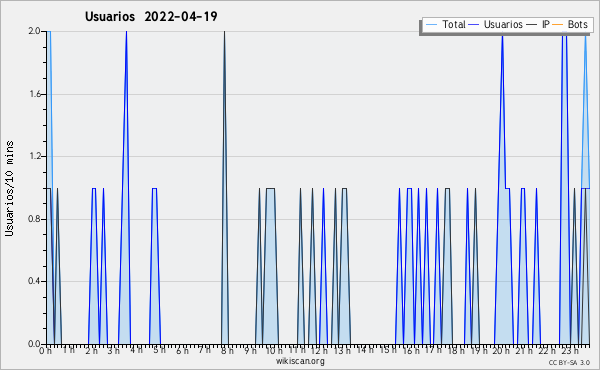Click the 0.4 y-axis value
Viewport: 600px width, 370px height.
tap(34, 281)
